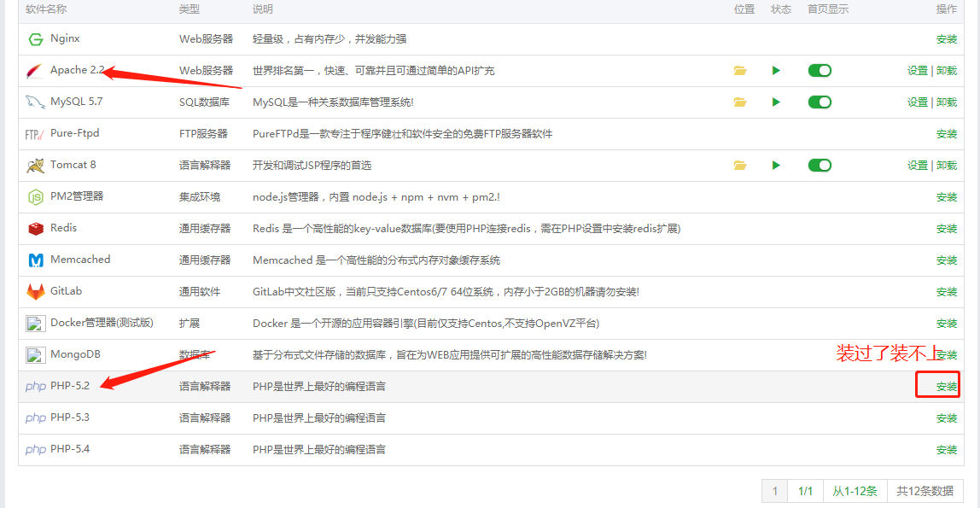Click MySQL running status play icon
The width and height of the screenshot is (980, 508).
[776, 102]
